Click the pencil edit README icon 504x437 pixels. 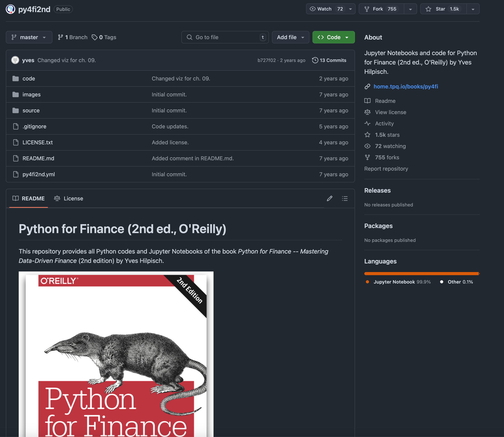[x=329, y=198]
